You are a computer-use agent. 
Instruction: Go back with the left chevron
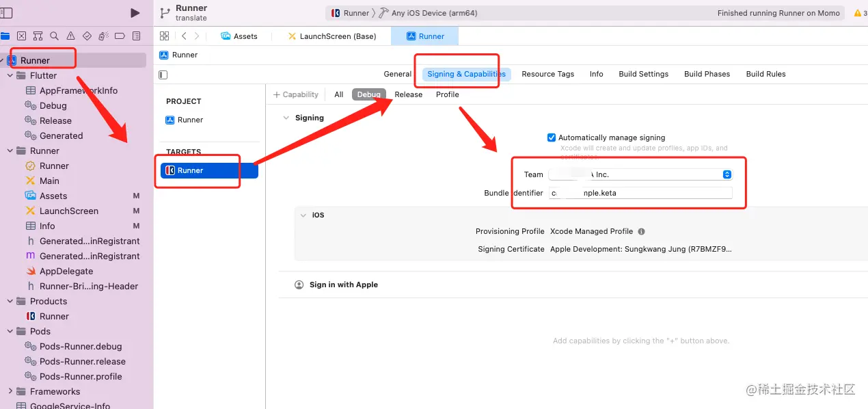[184, 36]
